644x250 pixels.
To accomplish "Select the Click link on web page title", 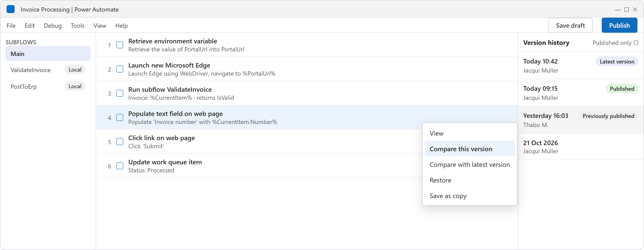I will pos(162,138).
